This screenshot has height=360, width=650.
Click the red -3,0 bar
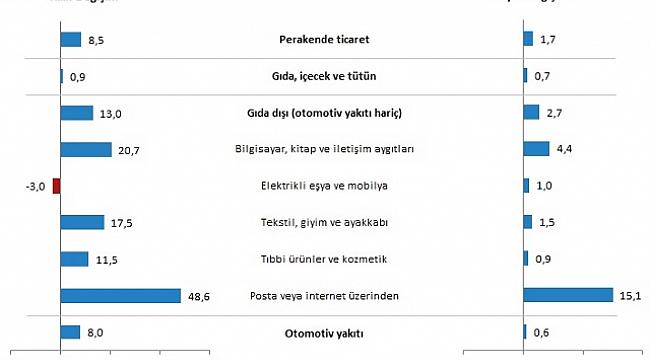(56, 186)
